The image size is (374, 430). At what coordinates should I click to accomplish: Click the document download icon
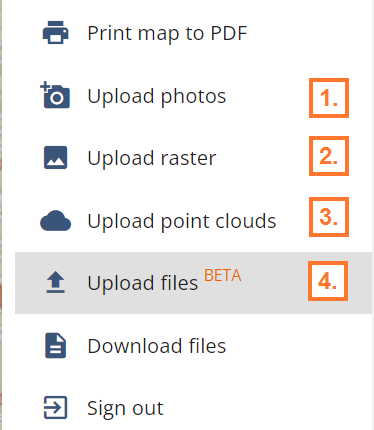point(55,346)
